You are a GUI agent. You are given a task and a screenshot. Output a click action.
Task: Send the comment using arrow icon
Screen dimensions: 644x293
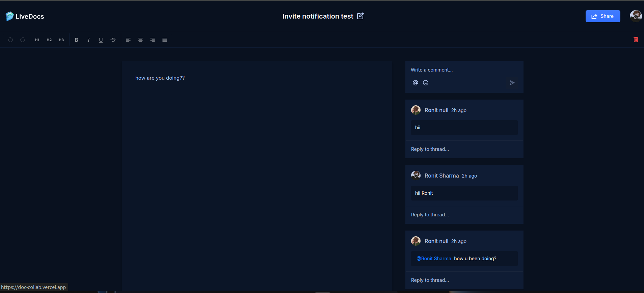[x=512, y=83]
